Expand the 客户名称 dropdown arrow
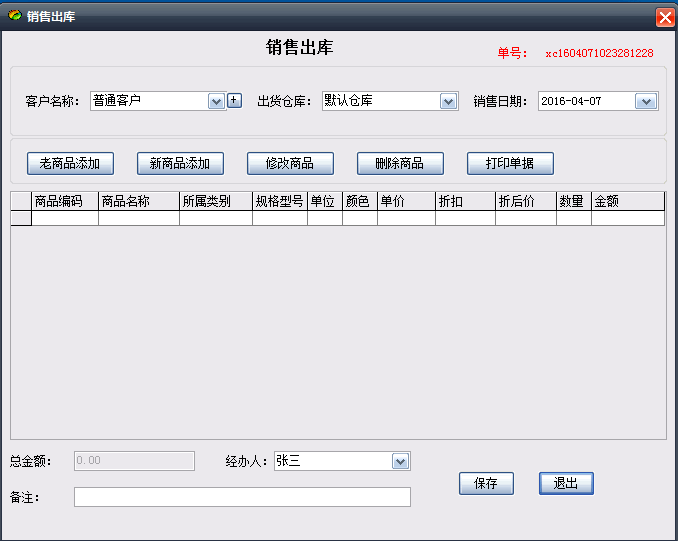The height and width of the screenshot is (541, 678). pos(216,101)
